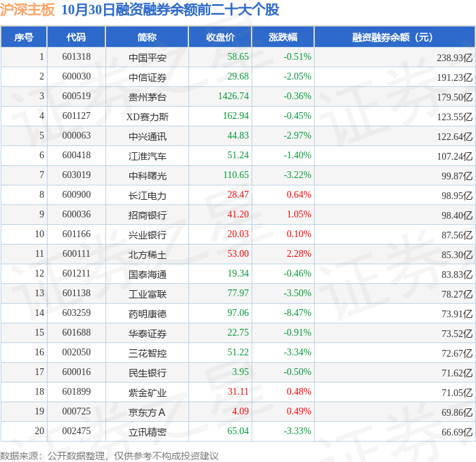Click closing price 110.65
The width and height of the screenshot is (476, 462).
click(236, 175)
